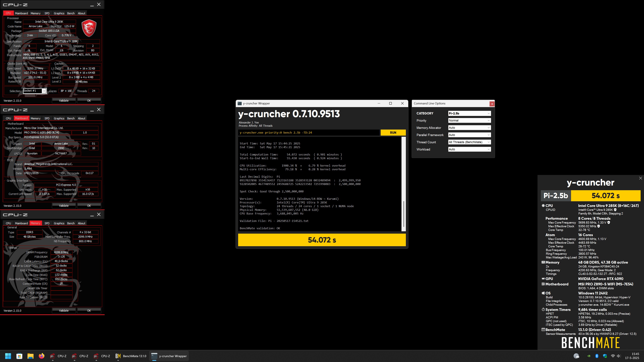Open About tab in middle CPU-Z Mainboard window
Viewport: 644px width, 362px height.
tap(82, 118)
